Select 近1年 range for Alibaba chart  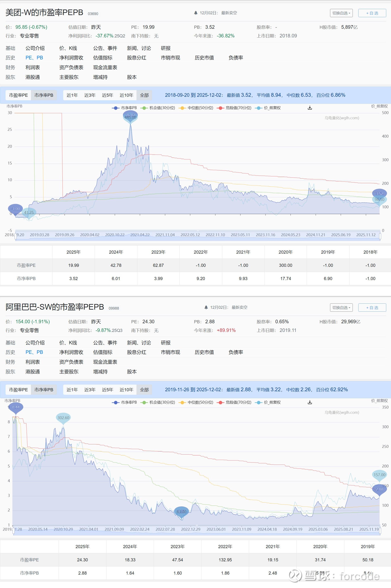click(x=72, y=390)
